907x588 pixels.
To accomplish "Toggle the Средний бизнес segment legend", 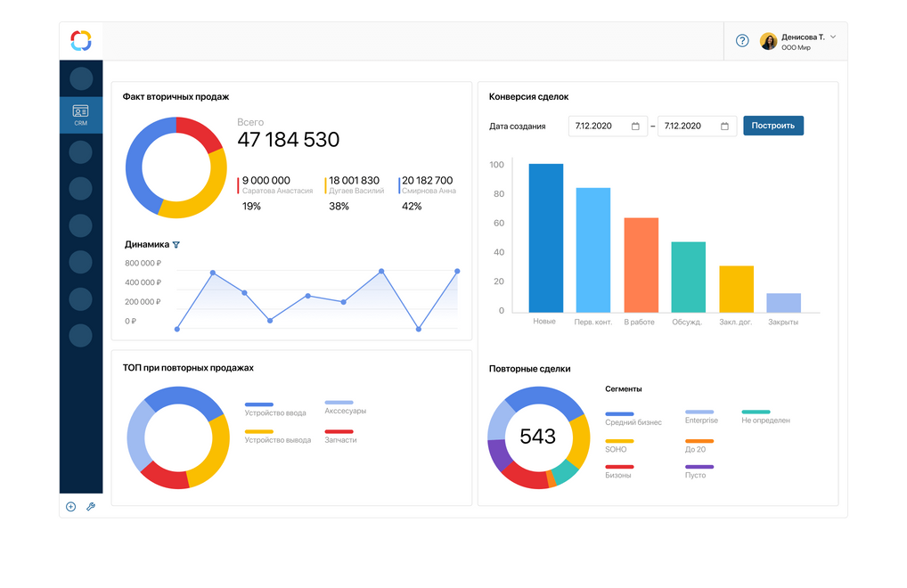I will tap(619, 414).
